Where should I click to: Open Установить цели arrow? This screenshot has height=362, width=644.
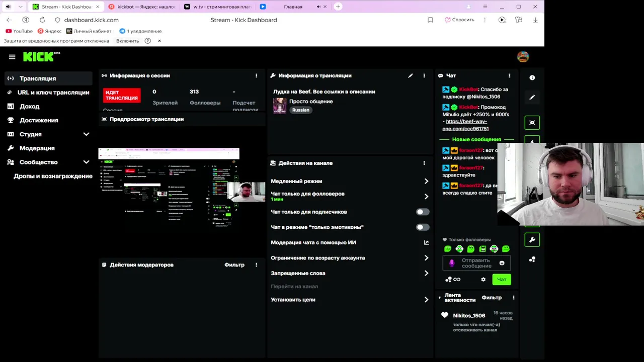426,300
